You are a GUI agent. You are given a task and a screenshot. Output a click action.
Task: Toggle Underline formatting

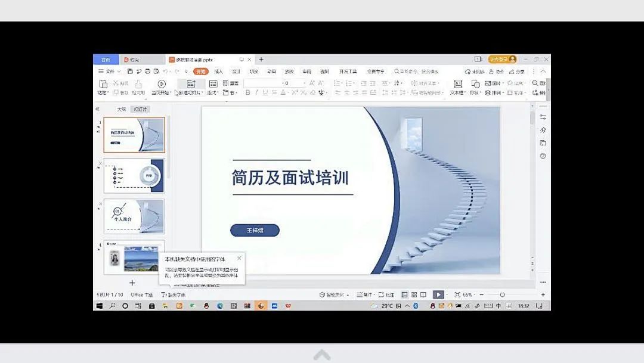[265, 93]
